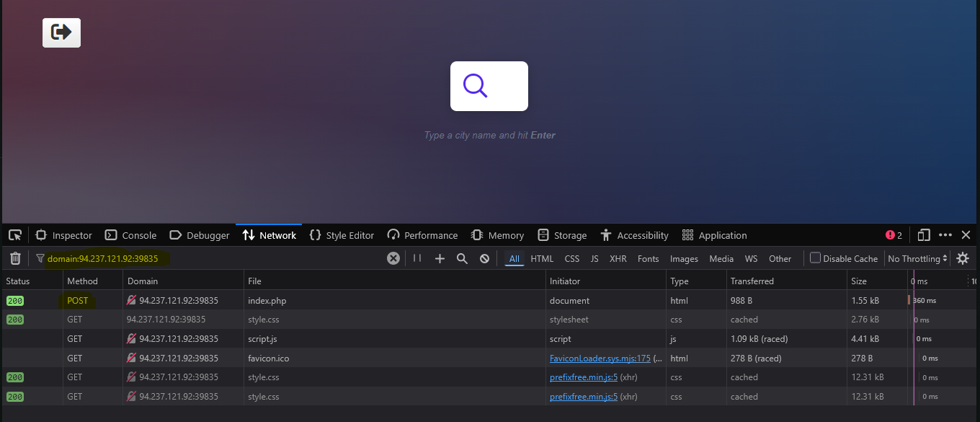The height and width of the screenshot is (422, 980).
Task: Click the city name search field
Action: tap(489, 86)
